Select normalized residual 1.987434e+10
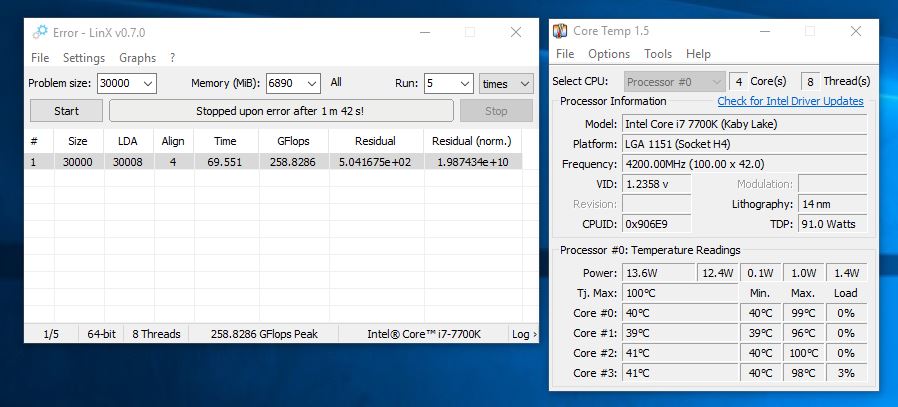This screenshot has width=898, height=407. [473, 162]
